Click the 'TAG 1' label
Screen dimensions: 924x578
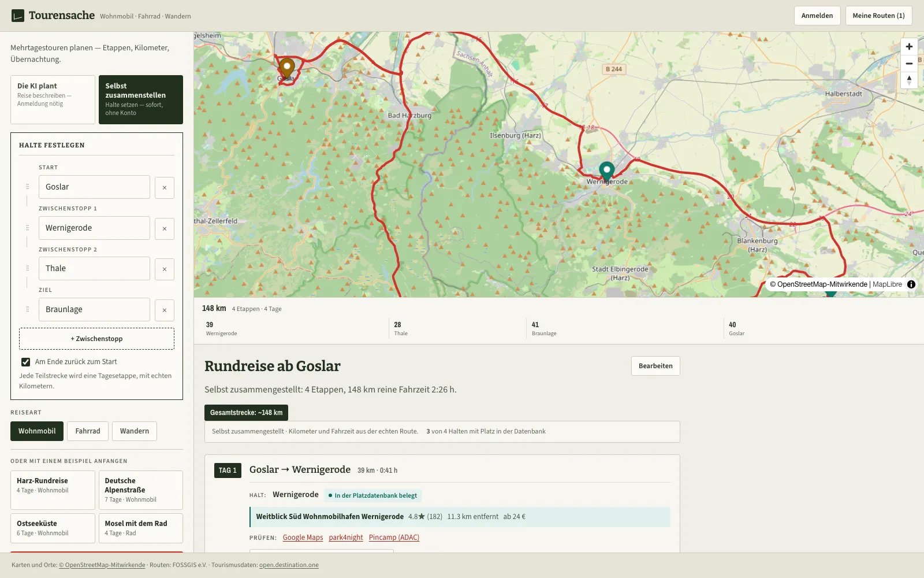tap(228, 470)
